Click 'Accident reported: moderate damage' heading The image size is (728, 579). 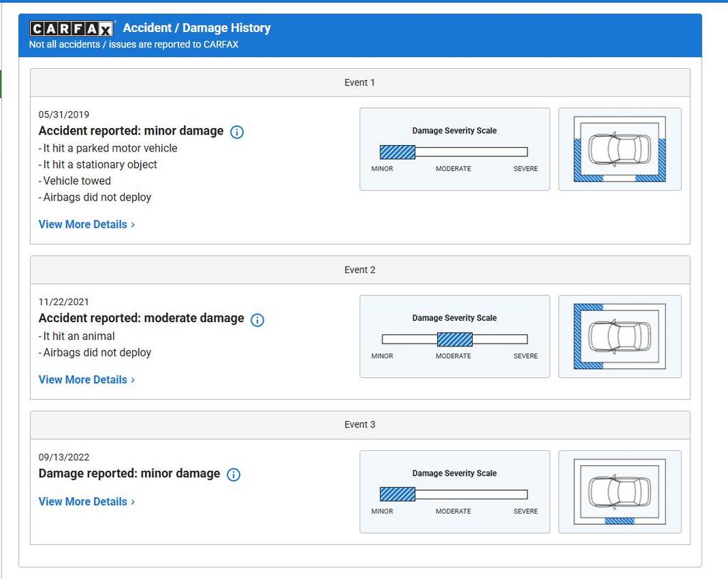point(141,318)
